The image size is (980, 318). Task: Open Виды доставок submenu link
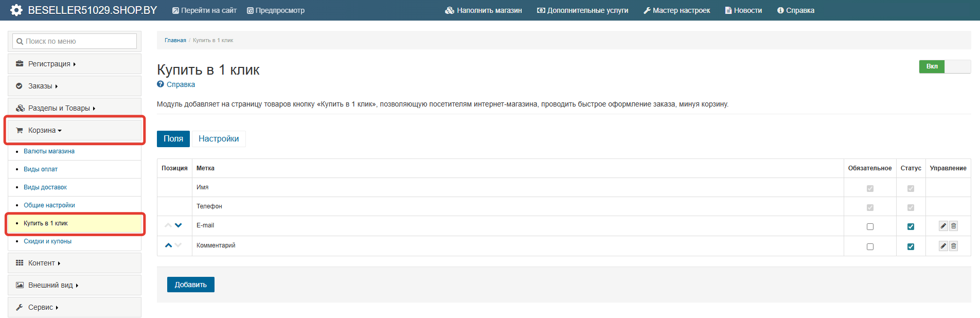pos(45,187)
